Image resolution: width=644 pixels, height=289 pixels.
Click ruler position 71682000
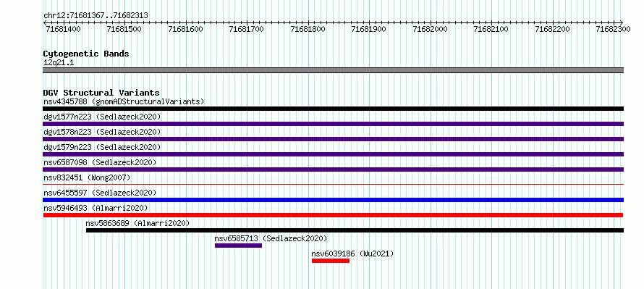coord(430,29)
